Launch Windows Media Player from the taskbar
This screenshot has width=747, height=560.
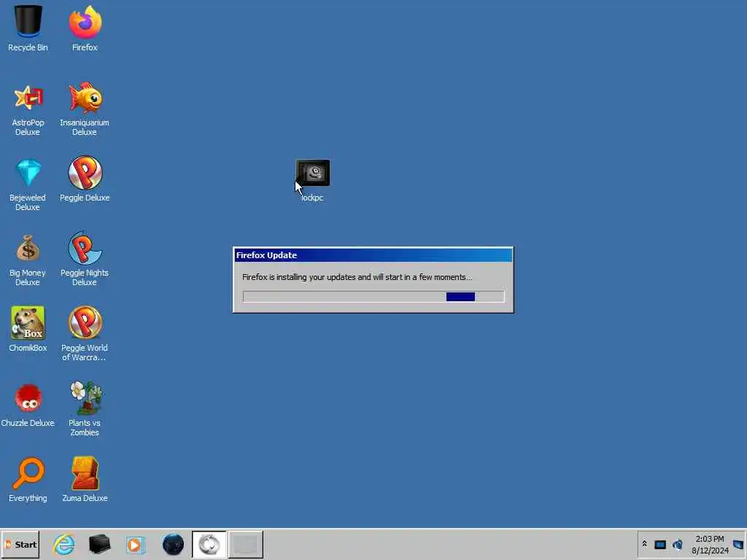135,544
